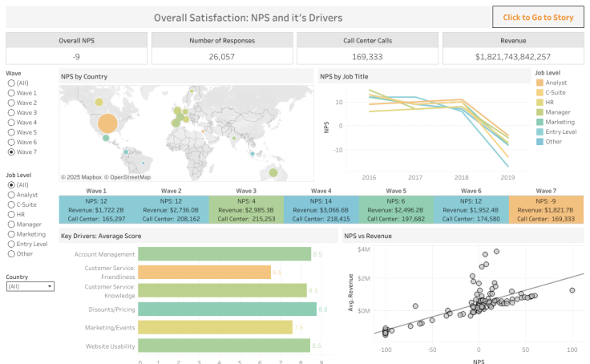This screenshot has height=364, width=590.
Task: Select the (All) option under Wave filter
Action: pos(10,83)
